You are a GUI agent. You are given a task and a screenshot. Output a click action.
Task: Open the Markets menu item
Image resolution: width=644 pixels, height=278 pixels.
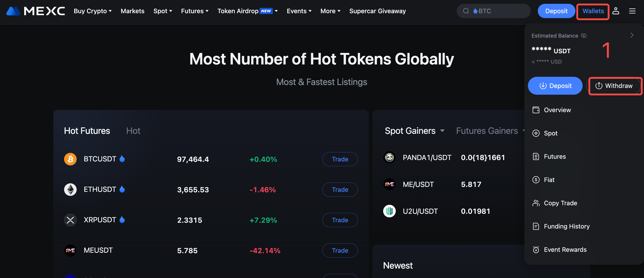[x=132, y=11]
